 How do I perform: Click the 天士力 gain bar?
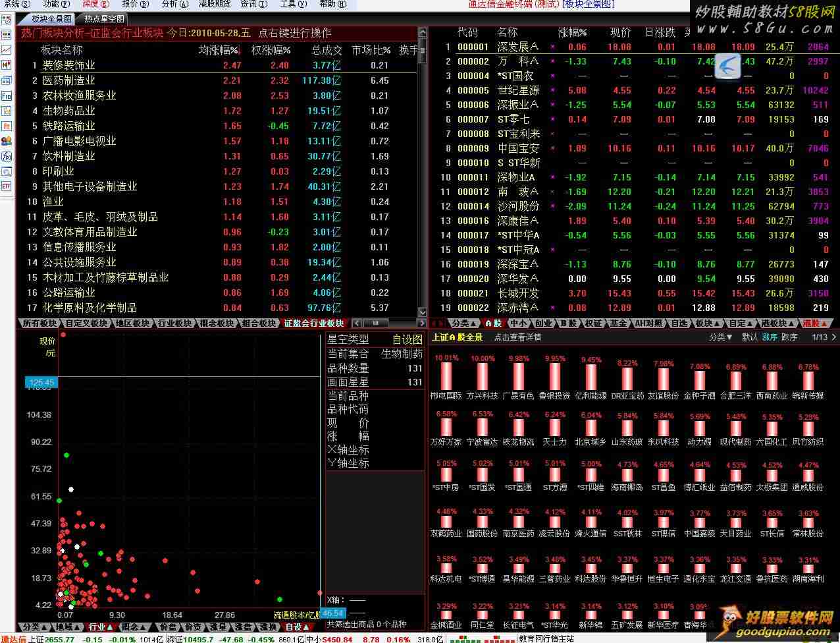[555, 428]
